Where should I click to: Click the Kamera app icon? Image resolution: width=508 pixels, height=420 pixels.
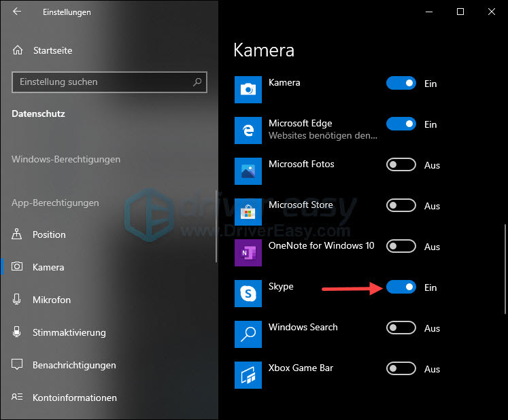248,90
